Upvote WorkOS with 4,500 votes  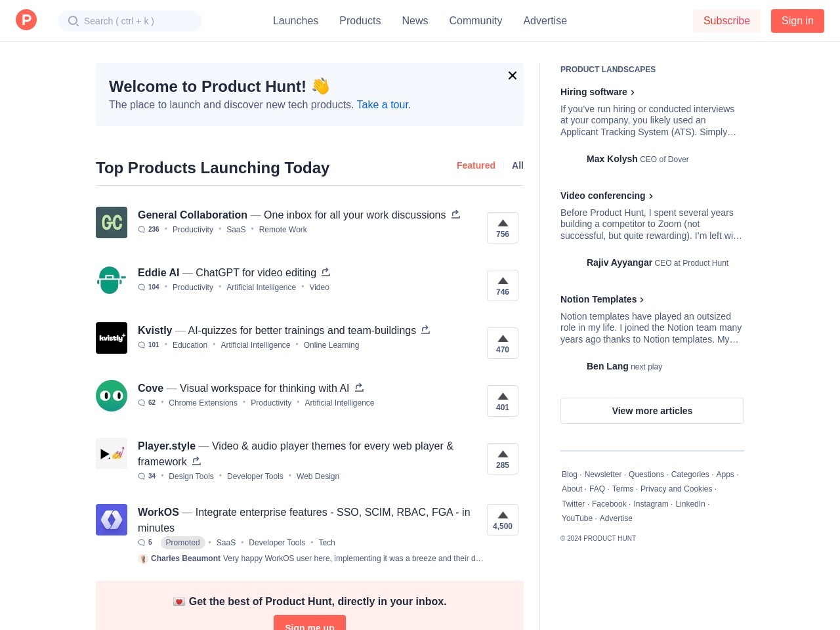pyautogui.click(x=503, y=520)
